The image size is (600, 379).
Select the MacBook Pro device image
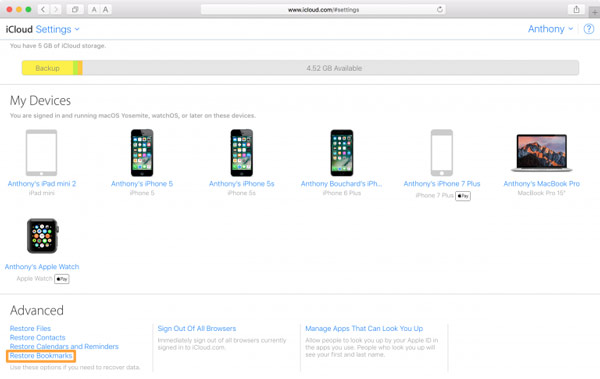point(541,153)
